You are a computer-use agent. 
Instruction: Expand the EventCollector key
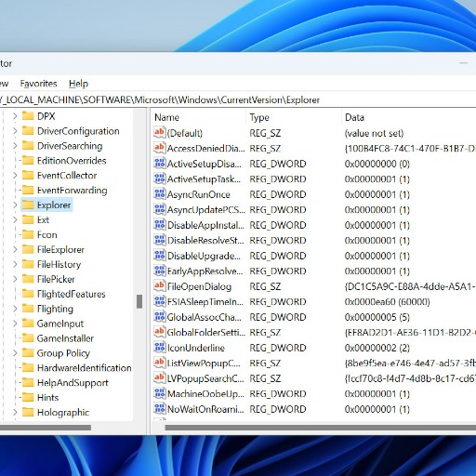15,176
